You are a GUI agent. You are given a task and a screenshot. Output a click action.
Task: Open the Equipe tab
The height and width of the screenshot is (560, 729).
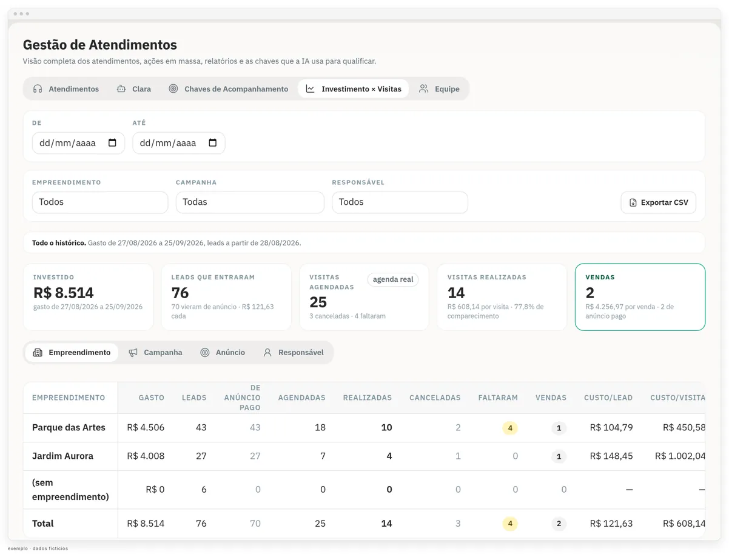coord(440,89)
